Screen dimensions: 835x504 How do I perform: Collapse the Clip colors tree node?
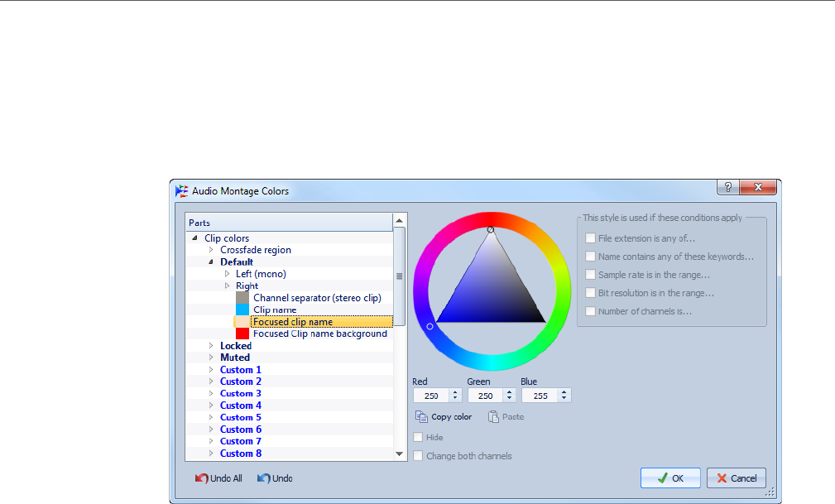pos(195,238)
